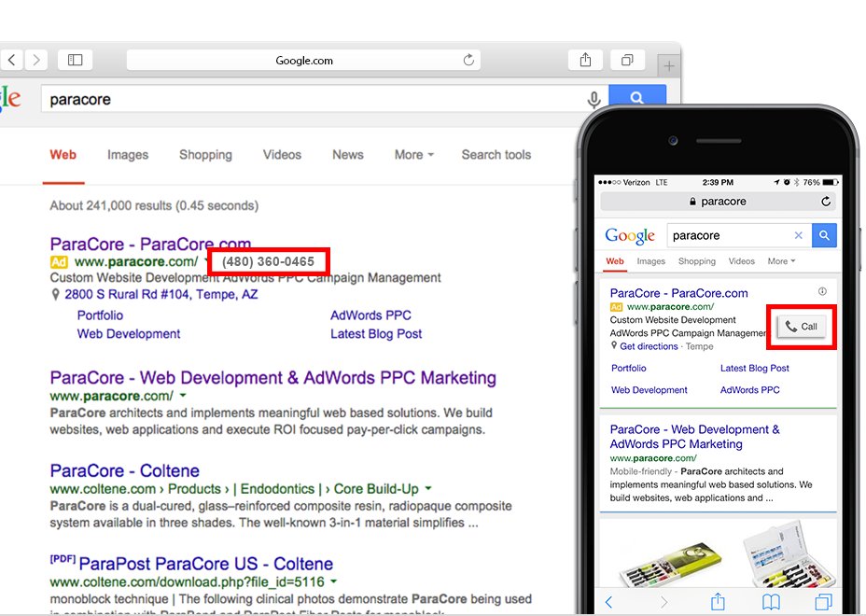Reload the Google.com page in desktop browser

468,60
